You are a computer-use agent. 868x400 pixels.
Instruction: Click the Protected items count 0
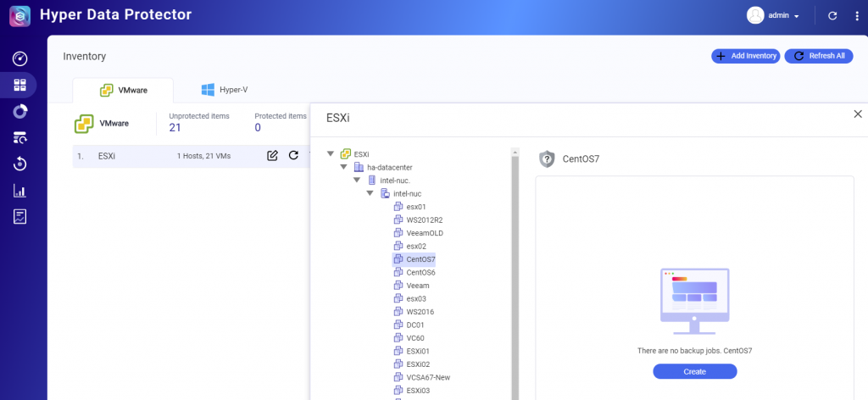[258, 128]
